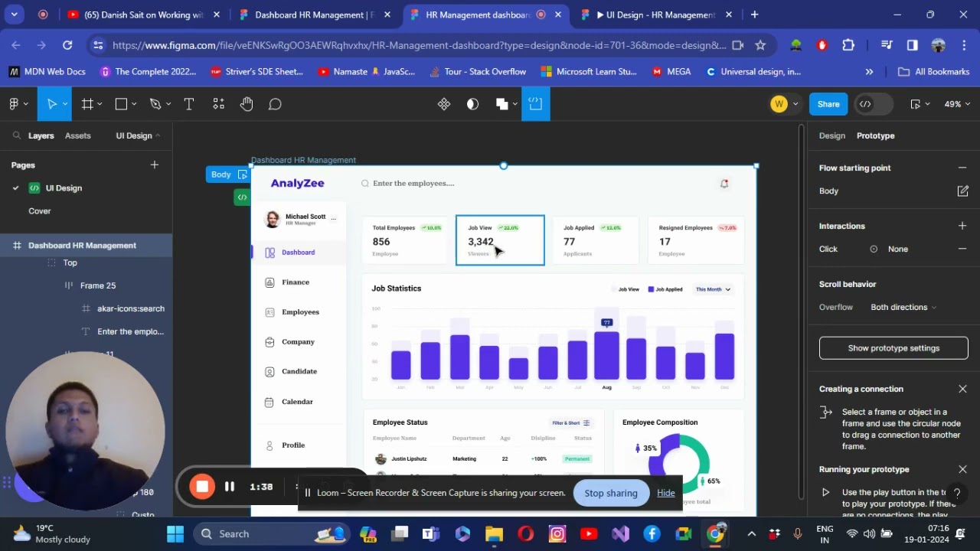Open the Resources tool

pyautogui.click(x=218, y=104)
